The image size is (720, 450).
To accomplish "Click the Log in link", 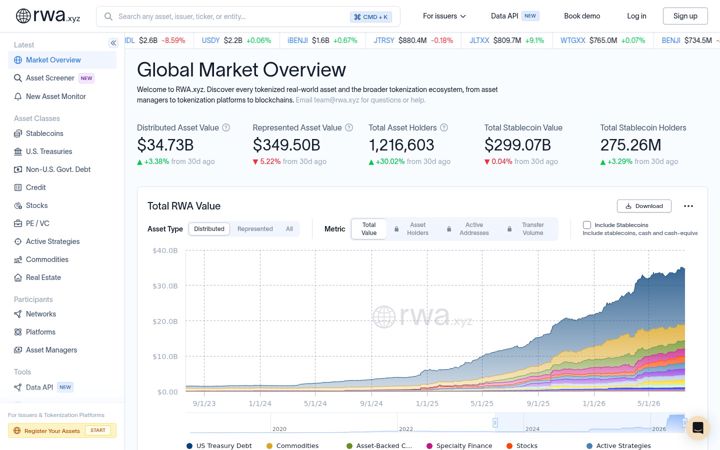I will point(636,16).
